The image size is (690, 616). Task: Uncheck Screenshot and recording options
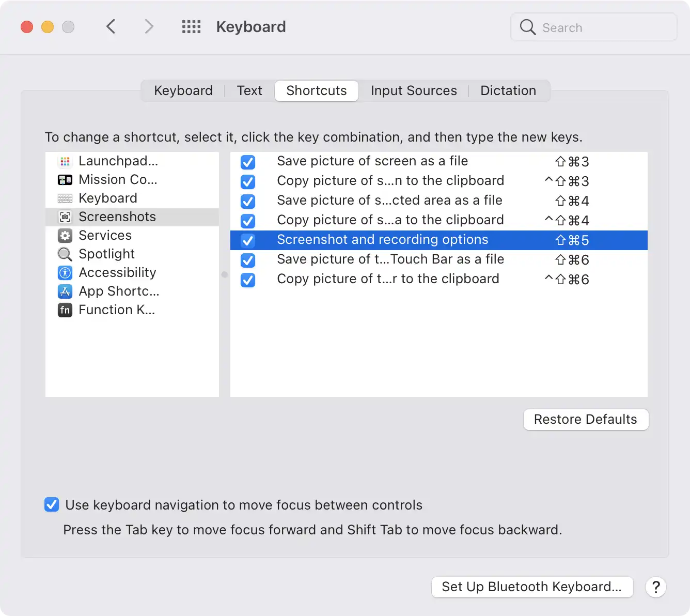tap(248, 241)
